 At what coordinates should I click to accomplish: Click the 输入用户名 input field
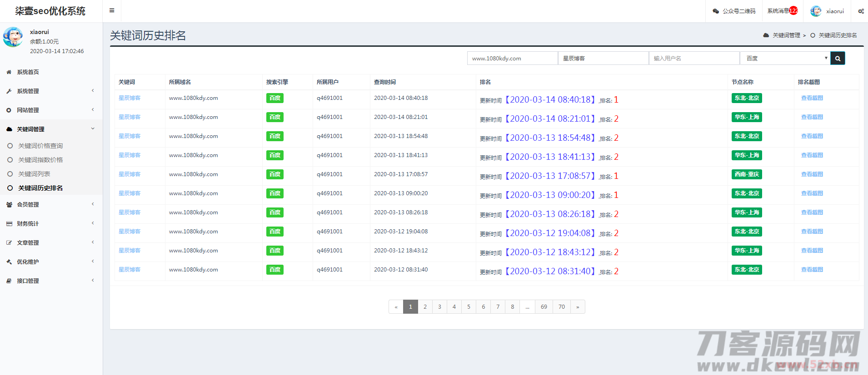[x=694, y=58]
